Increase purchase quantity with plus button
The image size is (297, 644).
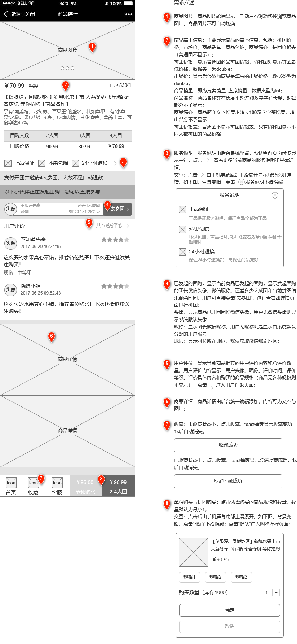point(276,592)
